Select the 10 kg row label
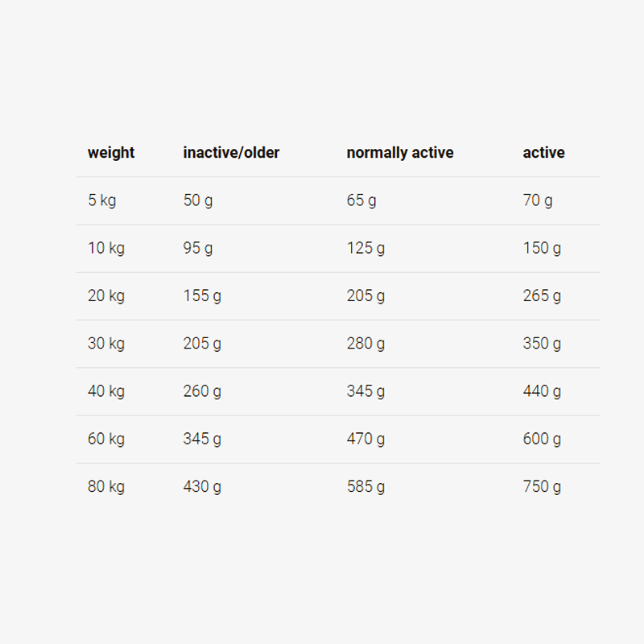This screenshot has height=644, width=644. point(106,248)
